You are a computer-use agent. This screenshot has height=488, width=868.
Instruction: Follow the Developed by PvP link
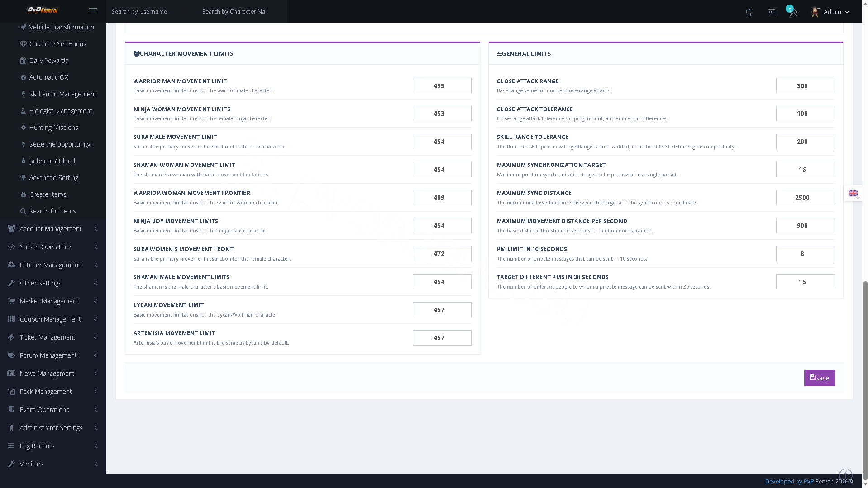[789, 481]
